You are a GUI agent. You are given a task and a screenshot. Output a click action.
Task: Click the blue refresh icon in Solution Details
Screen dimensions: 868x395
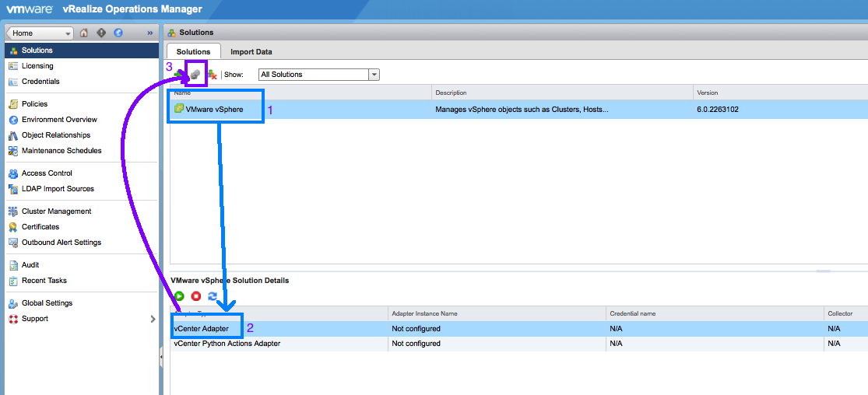point(213,296)
